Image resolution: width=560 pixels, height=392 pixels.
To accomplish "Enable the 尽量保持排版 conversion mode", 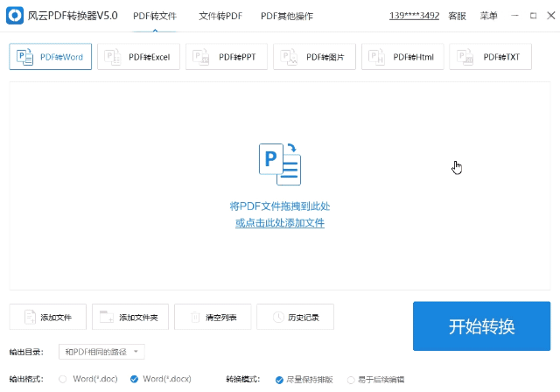I will [279, 380].
